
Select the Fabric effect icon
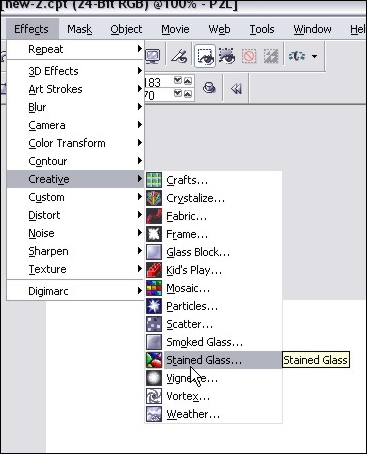(154, 216)
